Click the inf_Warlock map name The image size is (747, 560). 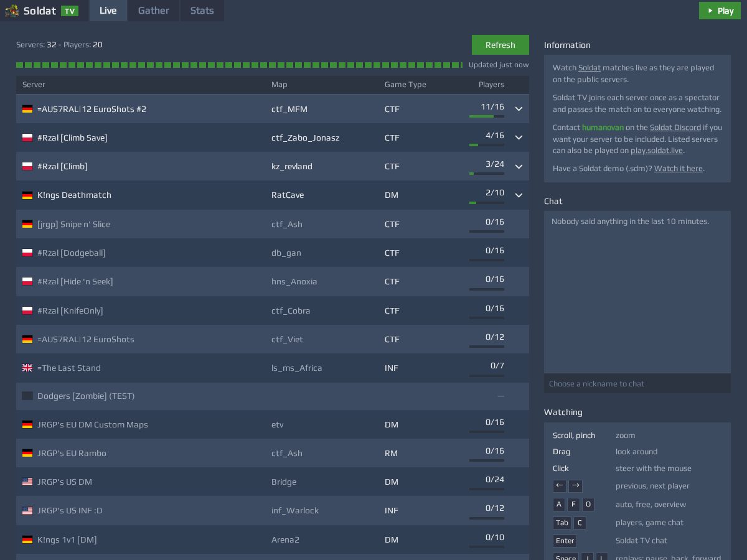[295, 510]
